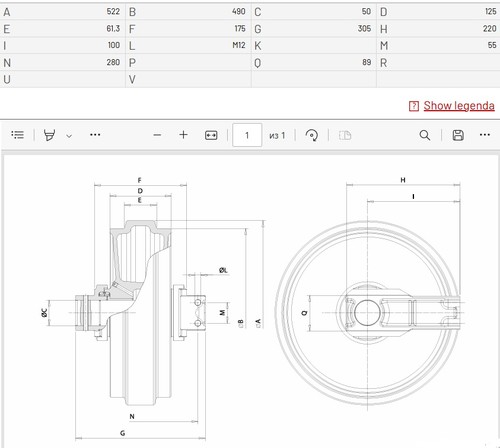
Task: Select the value 305 for dimension G
Action: tap(364, 29)
